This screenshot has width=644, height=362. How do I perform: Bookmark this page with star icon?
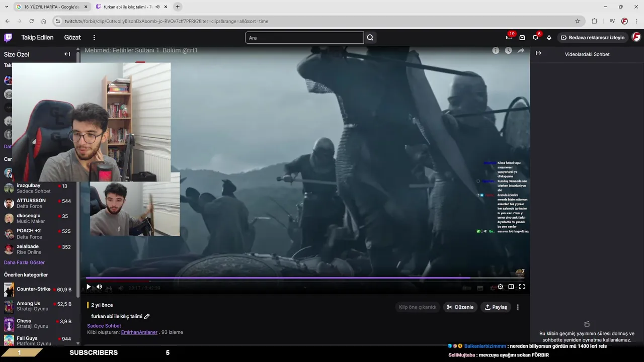tap(578, 21)
